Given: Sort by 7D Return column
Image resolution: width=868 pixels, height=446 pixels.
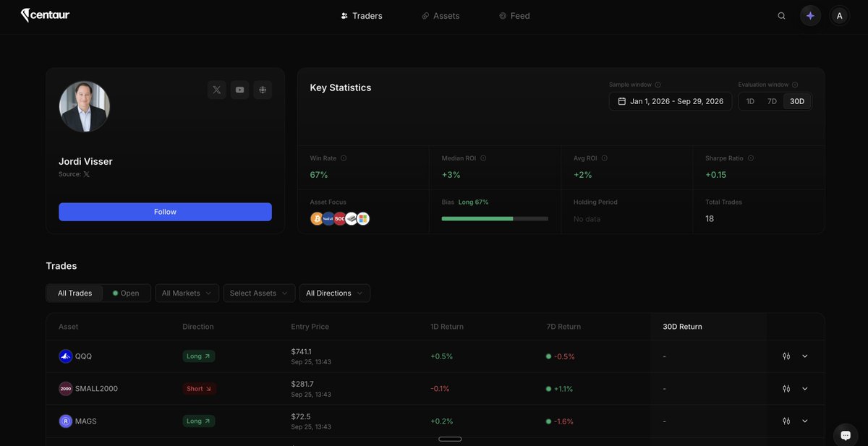Looking at the screenshot, I should (x=563, y=327).
